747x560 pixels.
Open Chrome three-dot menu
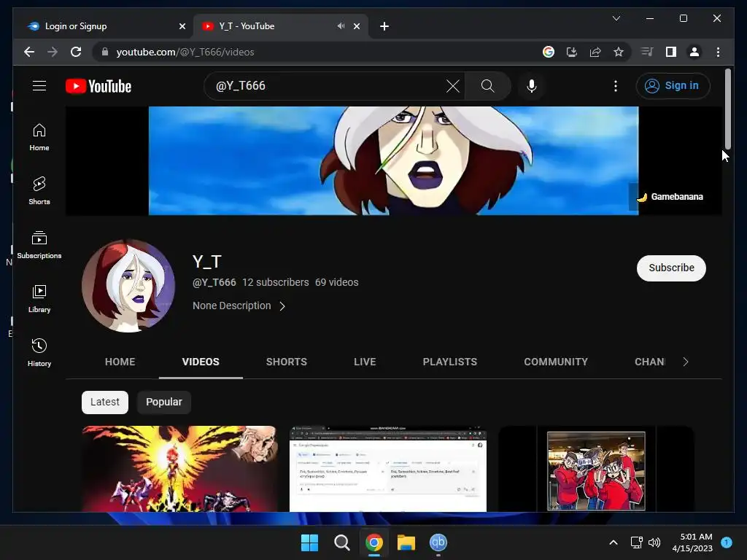(x=718, y=52)
